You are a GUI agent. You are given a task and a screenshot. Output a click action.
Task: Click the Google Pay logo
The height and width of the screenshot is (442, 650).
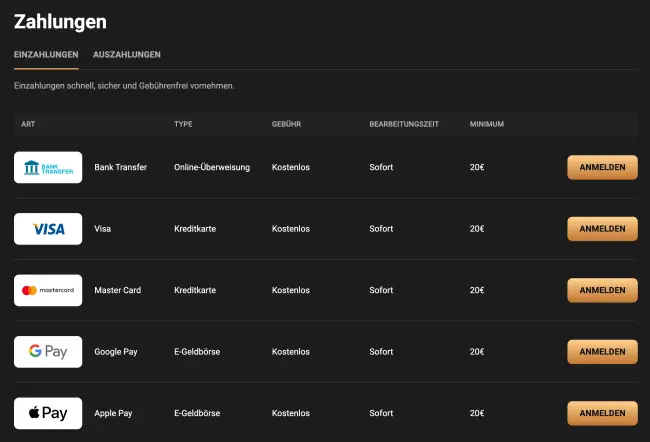point(48,352)
